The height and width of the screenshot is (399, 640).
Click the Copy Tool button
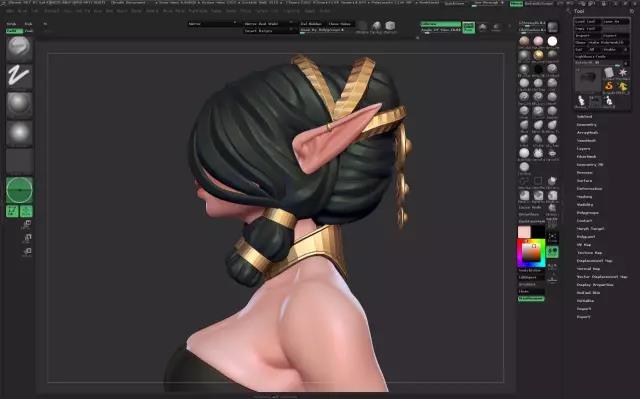tap(587, 29)
